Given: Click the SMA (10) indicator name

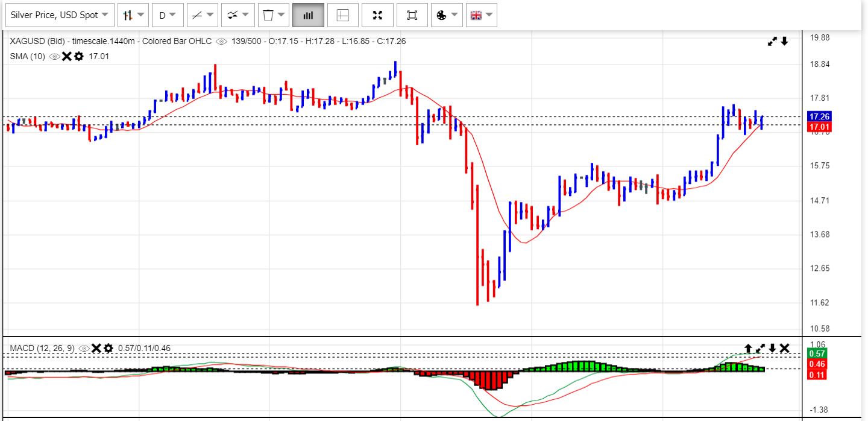Looking at the screenshot, I should point(27,56).
